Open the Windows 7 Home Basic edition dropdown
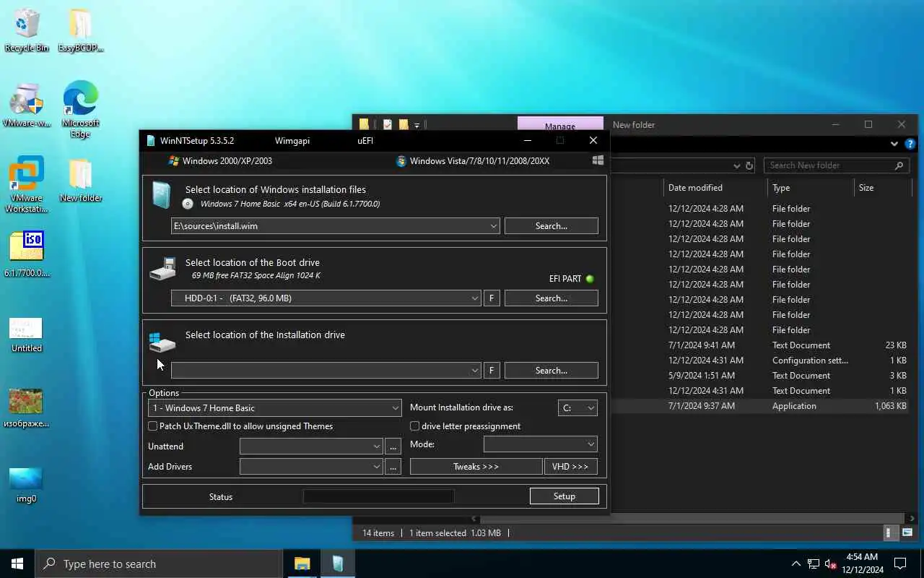The height and width of the screenshot is (578, 924). (274, 408)
